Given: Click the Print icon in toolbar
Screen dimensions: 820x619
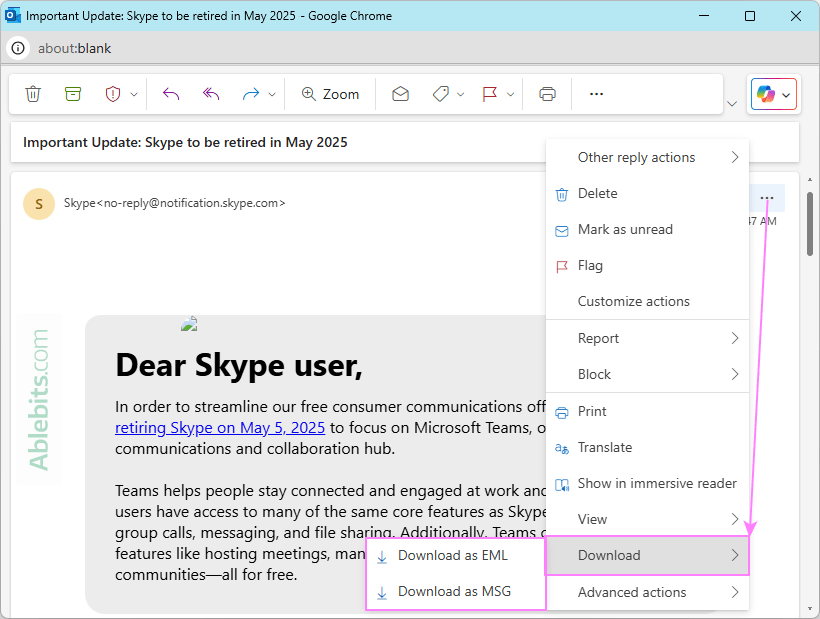Looking at the screenshot, I should [x=548, y=94].
